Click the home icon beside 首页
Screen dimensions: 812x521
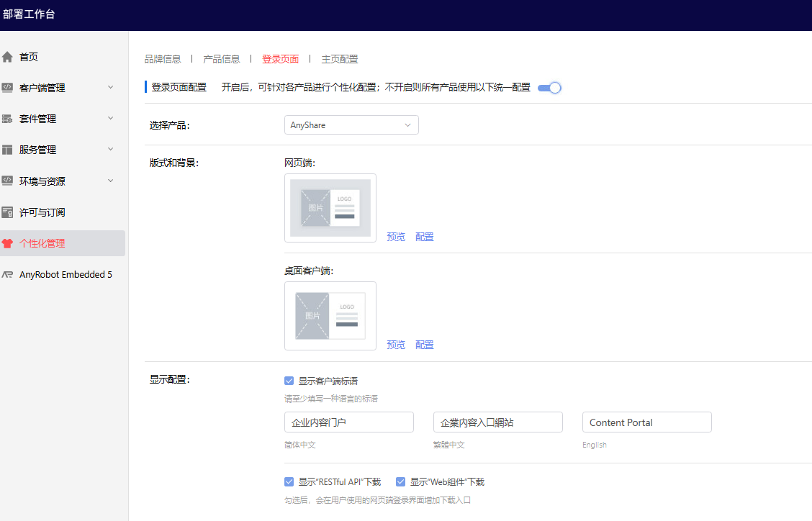click(8, 57)
